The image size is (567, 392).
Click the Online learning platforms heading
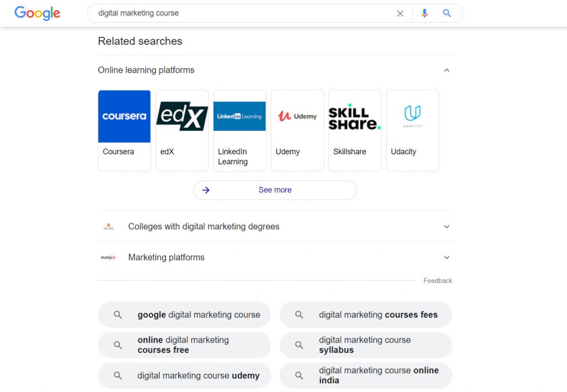click(146, 70)
